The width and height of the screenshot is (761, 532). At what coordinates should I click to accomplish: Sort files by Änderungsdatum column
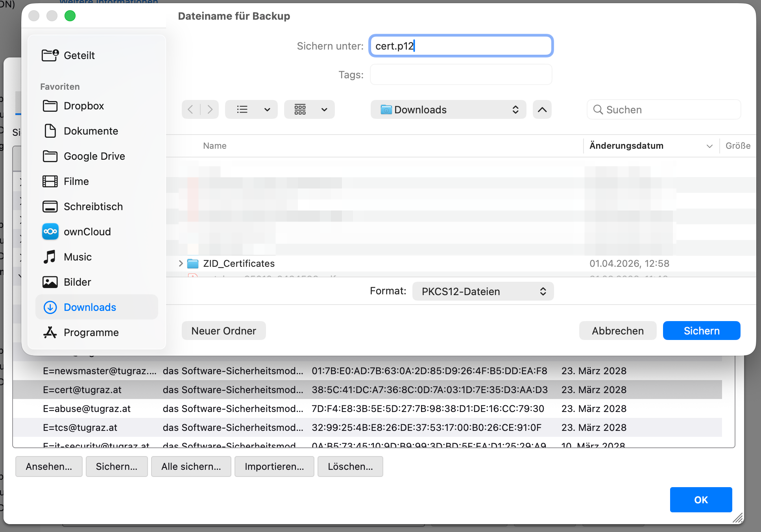(626, 146)
